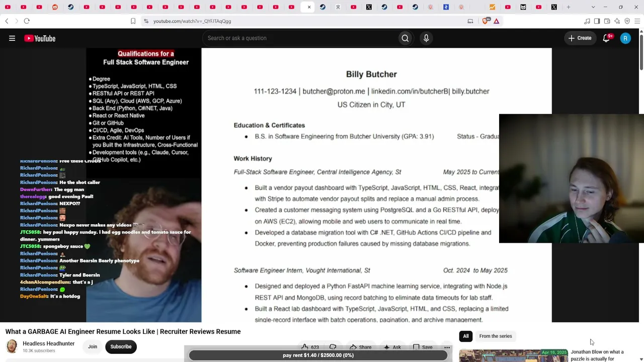Switch to the orange chart favicon tab
Image resolution: width=644 pixels, height=362 pixels.
coord(492,7)
